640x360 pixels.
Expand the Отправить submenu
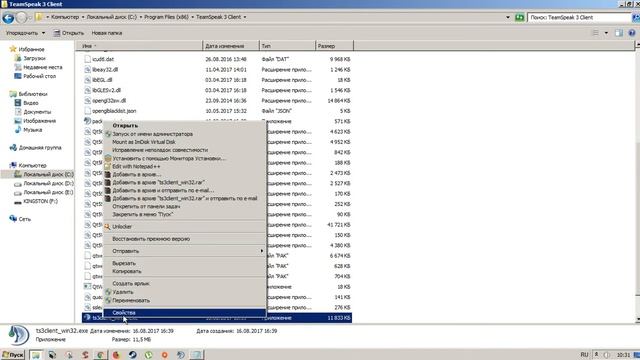(184, 251)
